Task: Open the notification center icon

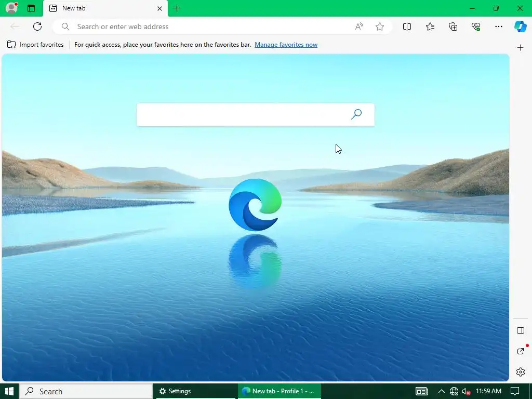Action: tap(515, 391)
